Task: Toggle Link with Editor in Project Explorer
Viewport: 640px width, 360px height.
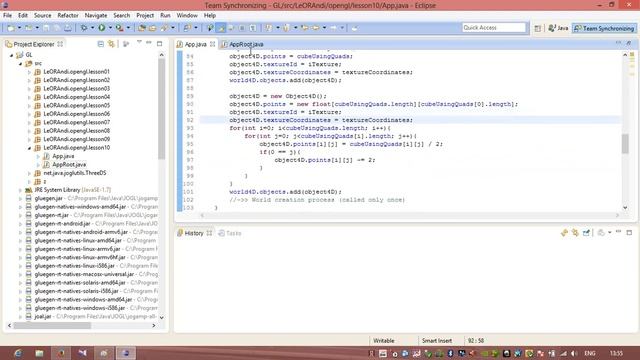Action: pos(111,44)
